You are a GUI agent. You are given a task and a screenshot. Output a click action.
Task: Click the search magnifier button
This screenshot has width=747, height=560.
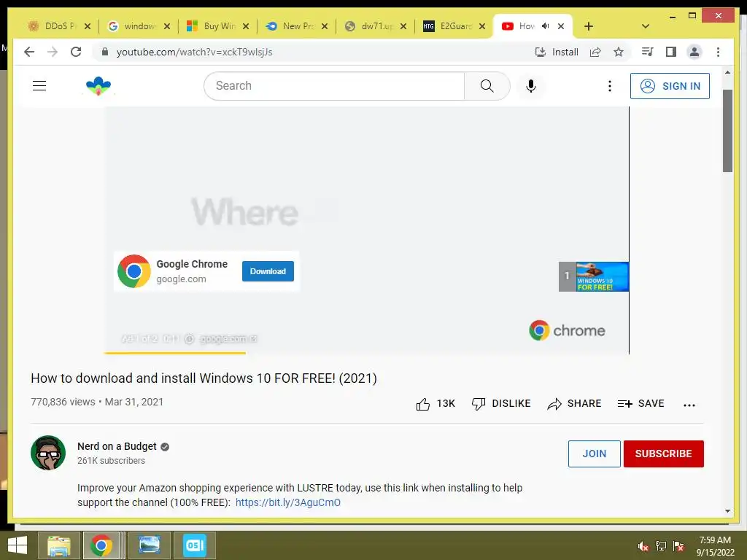tap(487, 86)
